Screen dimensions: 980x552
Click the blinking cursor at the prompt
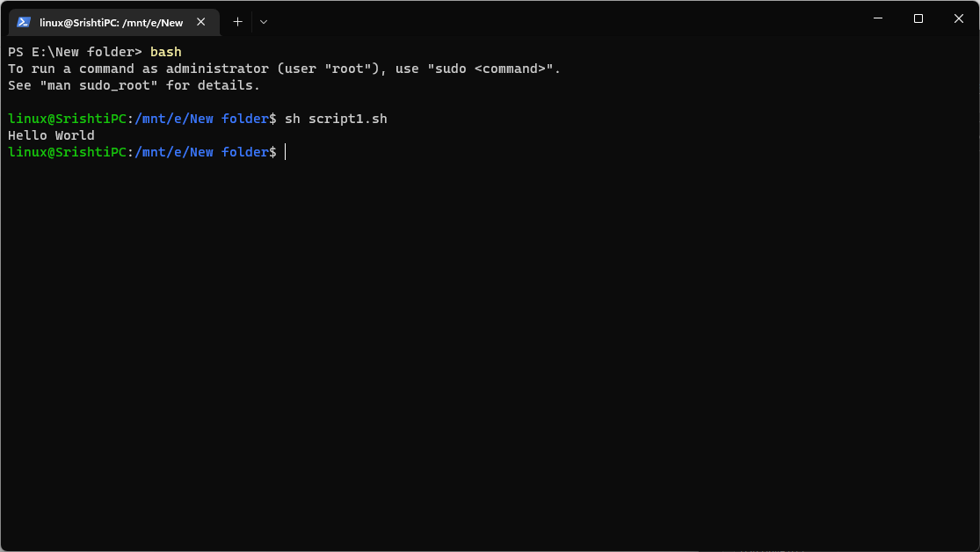pyautogui.click(x=284, y=151)
